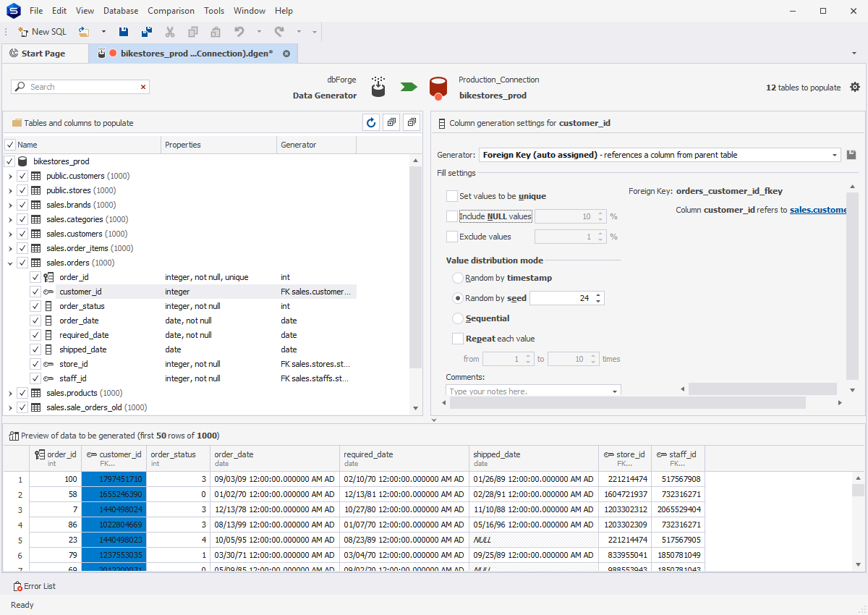Clear the search with red X
Image resolution: width=868 pixels, height=615 pixels.
coord(143,87)
